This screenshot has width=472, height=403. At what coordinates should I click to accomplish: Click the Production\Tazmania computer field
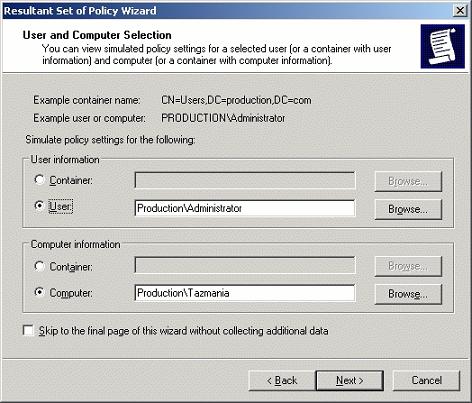[245, 293]
